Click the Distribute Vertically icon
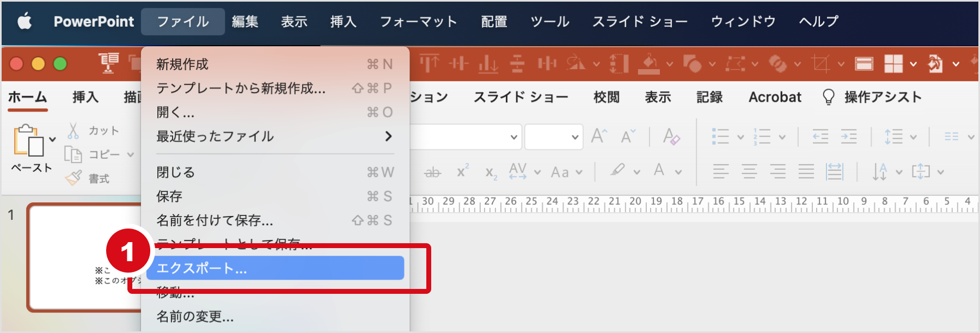980x333 pixels. click(517, 64)
